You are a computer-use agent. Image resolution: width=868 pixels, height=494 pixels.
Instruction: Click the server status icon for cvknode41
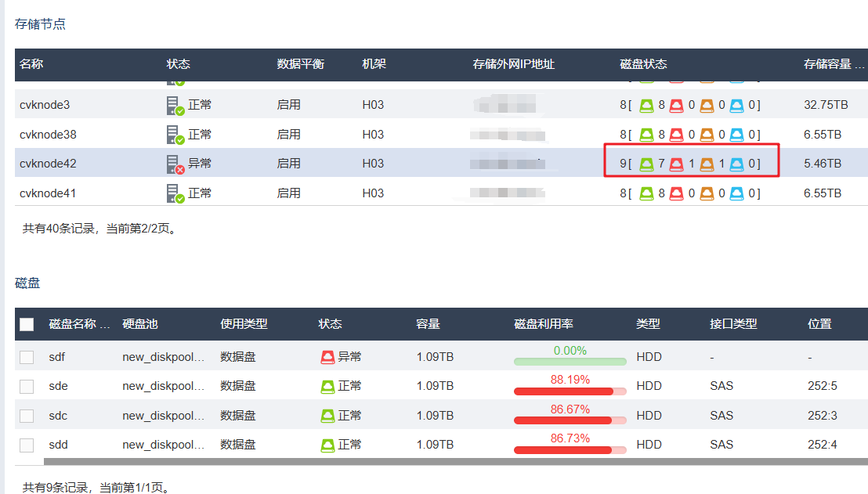[x=175, y=193]
